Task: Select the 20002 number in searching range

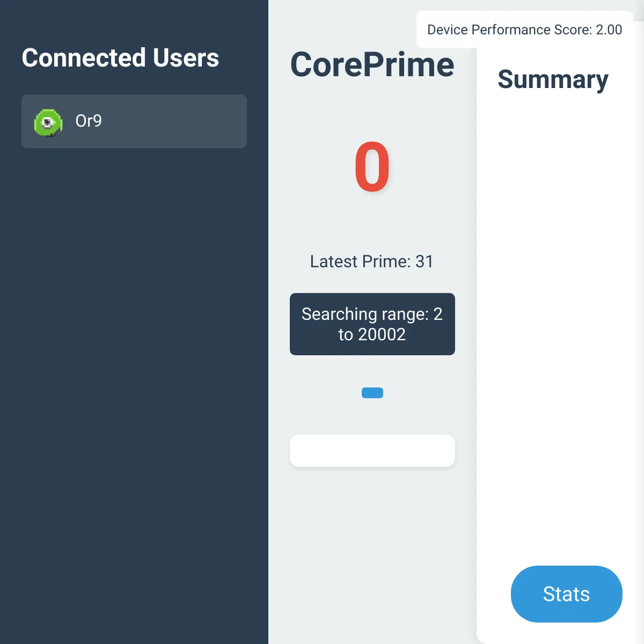Action: point(382,334)
